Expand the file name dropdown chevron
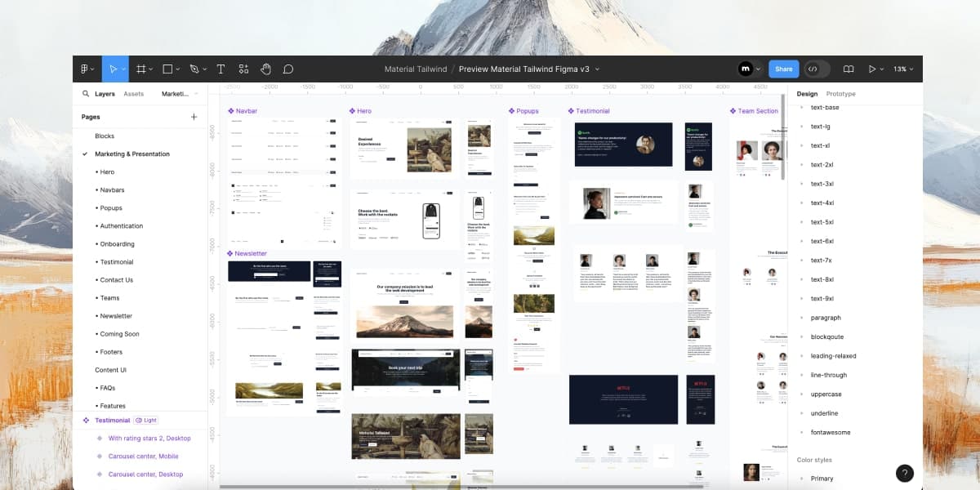The image size is (980, 490). 598,69
